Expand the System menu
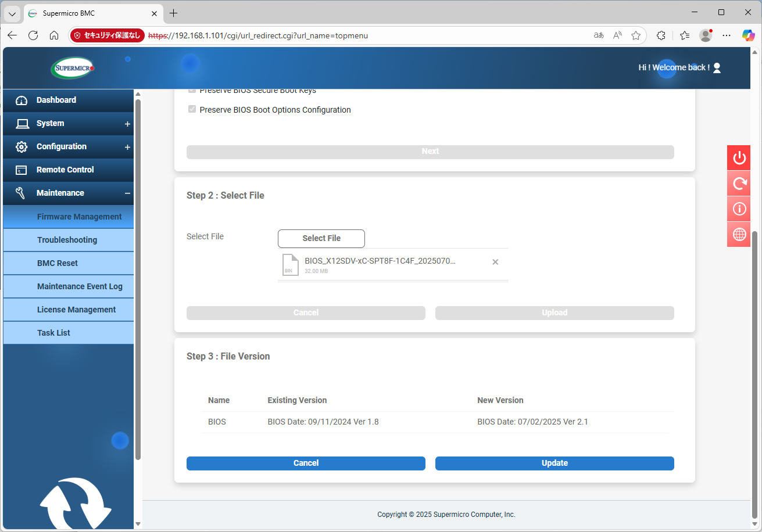Viewport: 762px width, 532px height. [x=127, y=124]
